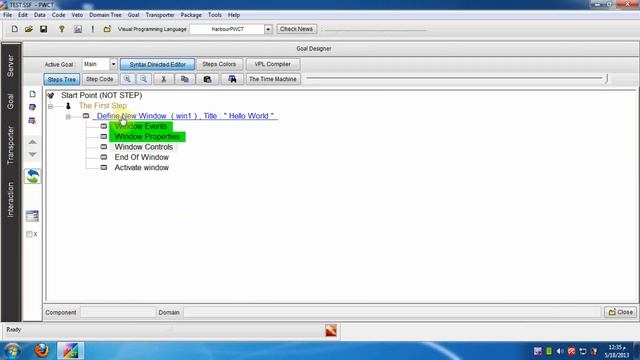Cut the selected step with the scissors icon
The image size is (640, 360).
163,79
